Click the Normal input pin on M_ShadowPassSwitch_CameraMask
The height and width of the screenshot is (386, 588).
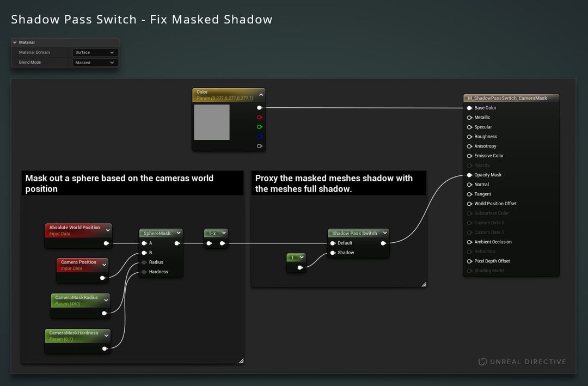coord(470,184)
